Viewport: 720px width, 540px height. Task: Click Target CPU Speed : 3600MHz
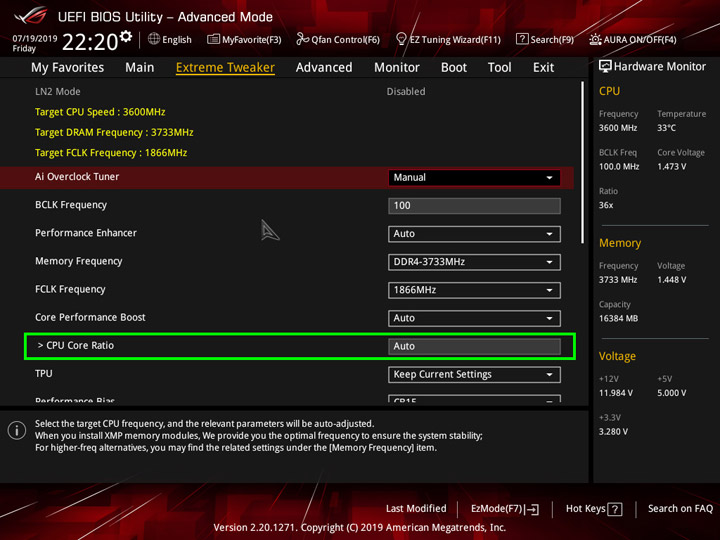pos(100,112)
